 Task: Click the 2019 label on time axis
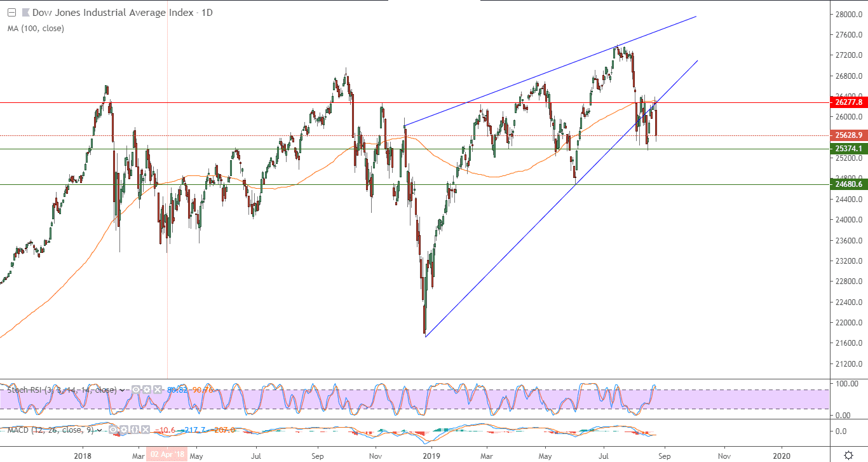point(431,455)
